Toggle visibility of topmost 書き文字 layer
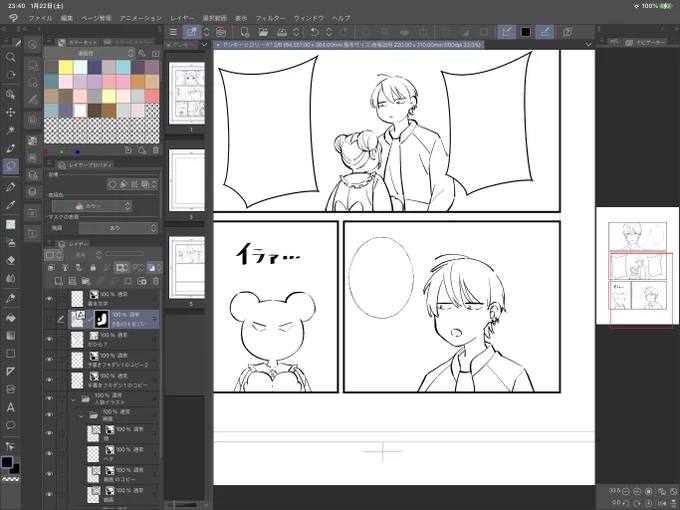680x510 pixels. tap(49, 298)
